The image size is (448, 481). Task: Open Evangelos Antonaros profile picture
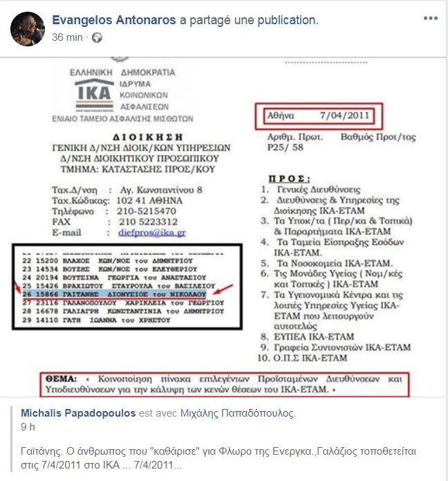(28, 29)
